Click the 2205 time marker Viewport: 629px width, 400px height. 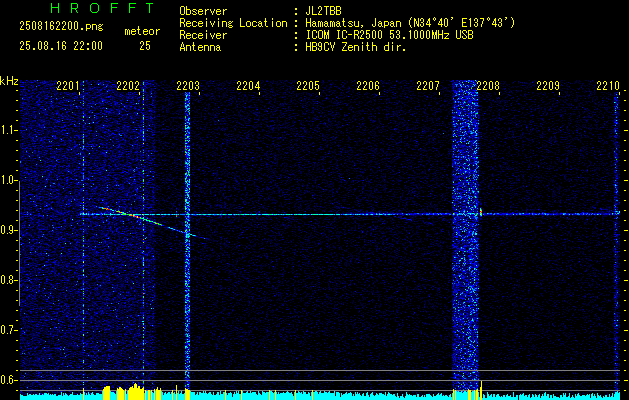click(x=308, y=86)
